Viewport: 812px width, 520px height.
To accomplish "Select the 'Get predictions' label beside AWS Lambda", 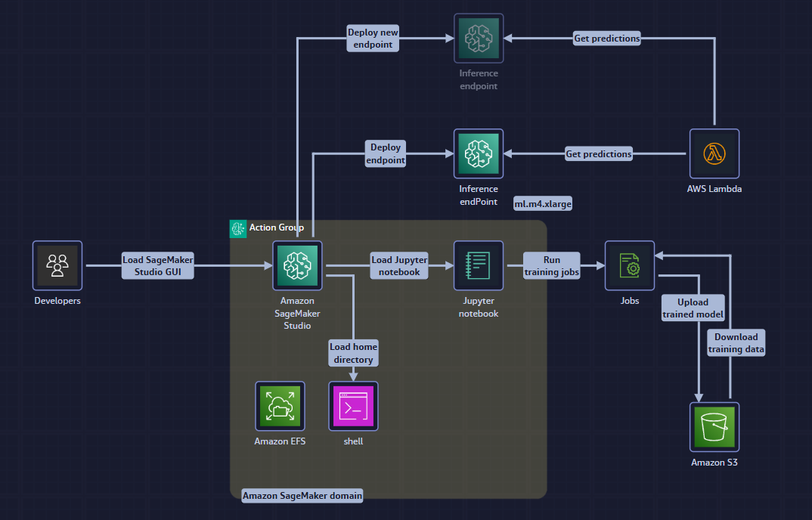I will pos(599,154).
